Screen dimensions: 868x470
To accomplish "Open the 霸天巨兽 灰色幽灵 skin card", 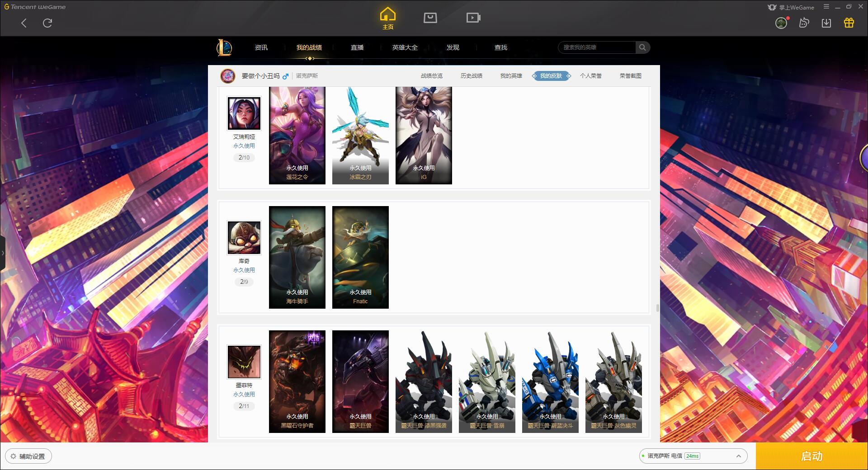I will pyautogui.click(x=613, y=381).
